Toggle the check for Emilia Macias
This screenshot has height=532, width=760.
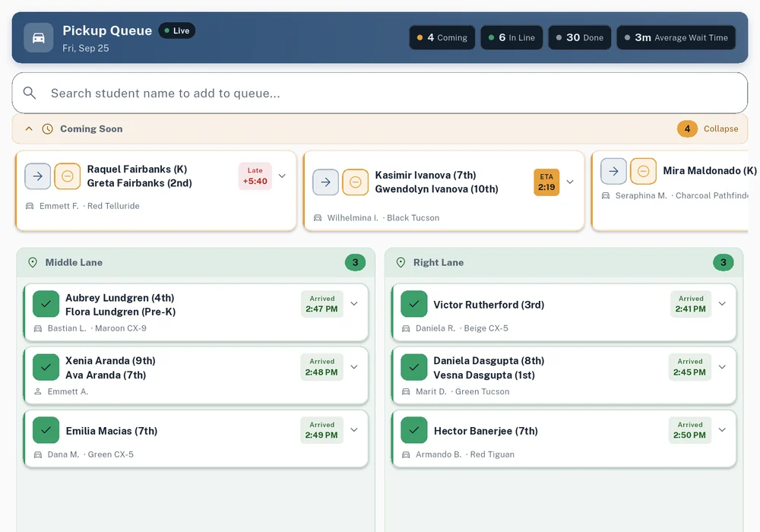click(46, 430)
